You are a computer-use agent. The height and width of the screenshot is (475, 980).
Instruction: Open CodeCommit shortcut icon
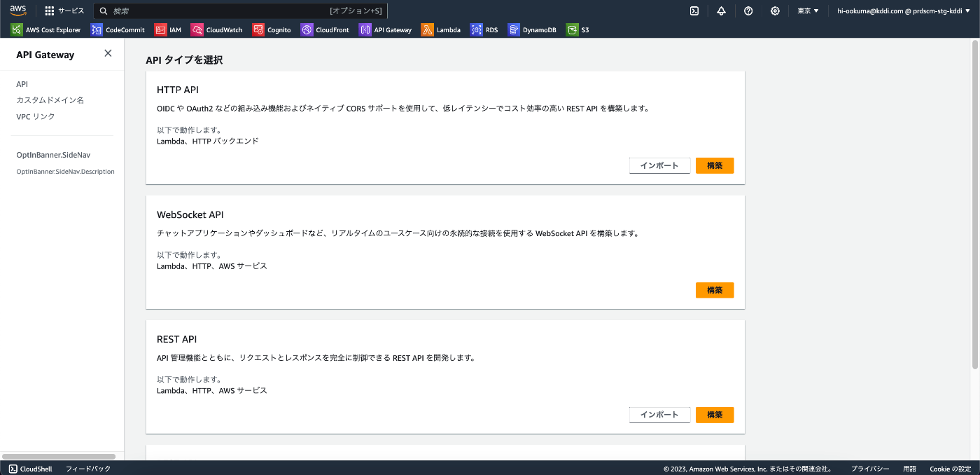[x=97, y=30]
